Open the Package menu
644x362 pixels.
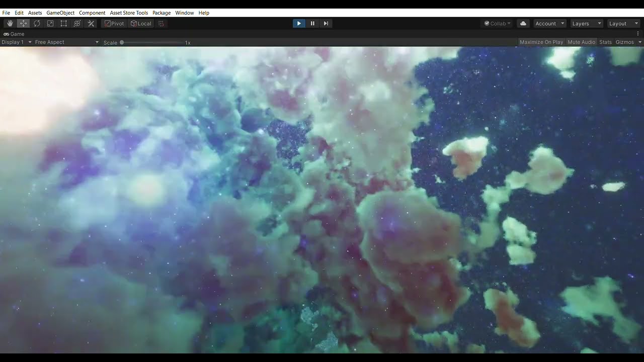[x=162, y=13]
